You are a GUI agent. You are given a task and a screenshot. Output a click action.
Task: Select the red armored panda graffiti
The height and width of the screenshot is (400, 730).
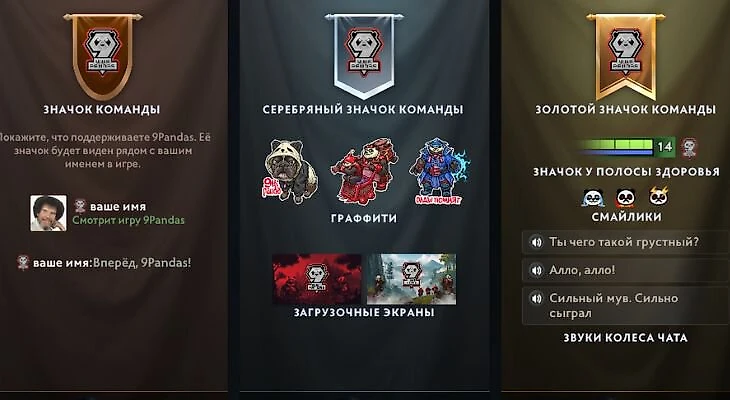pyautogui.click(x=364, y=171)
